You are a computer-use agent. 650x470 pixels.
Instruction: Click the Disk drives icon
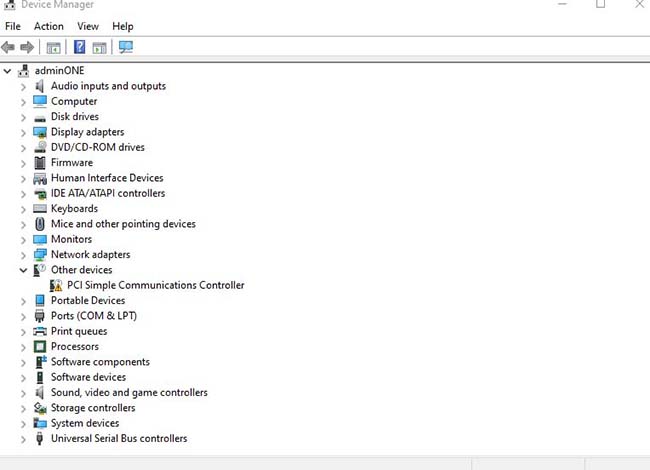point(40,119)
